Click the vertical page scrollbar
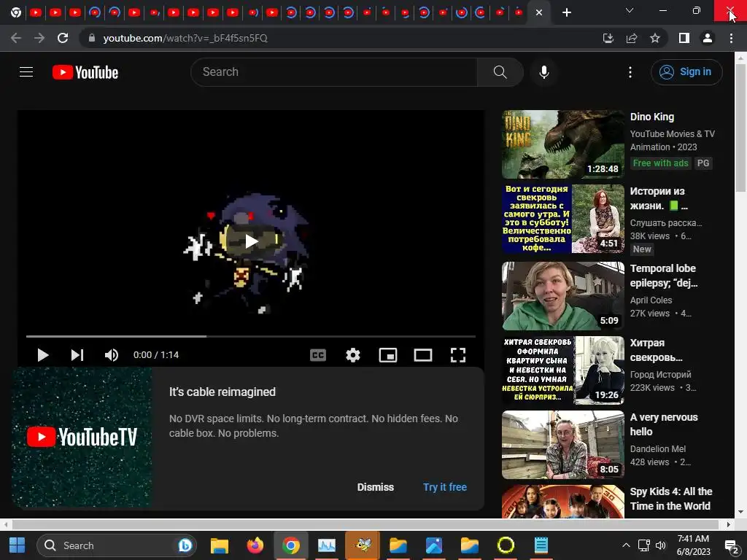Screen dimensions: 747x560 tap(740, 128)
